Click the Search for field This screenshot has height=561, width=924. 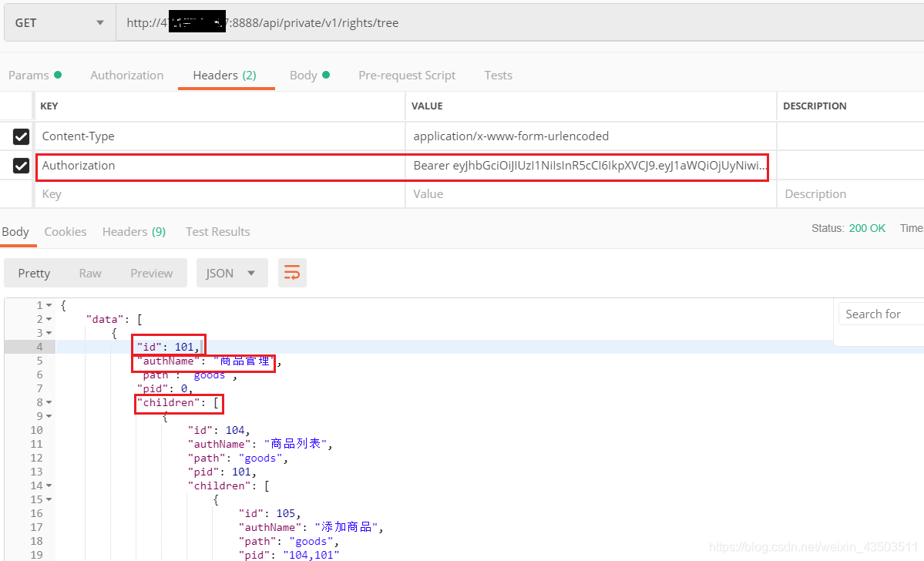click(x=882, y=314)
